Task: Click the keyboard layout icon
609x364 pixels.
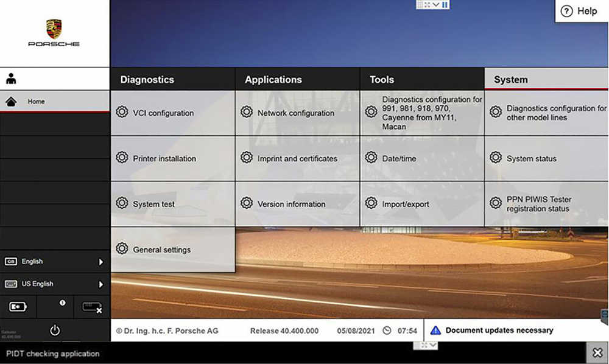Action: 10,284
